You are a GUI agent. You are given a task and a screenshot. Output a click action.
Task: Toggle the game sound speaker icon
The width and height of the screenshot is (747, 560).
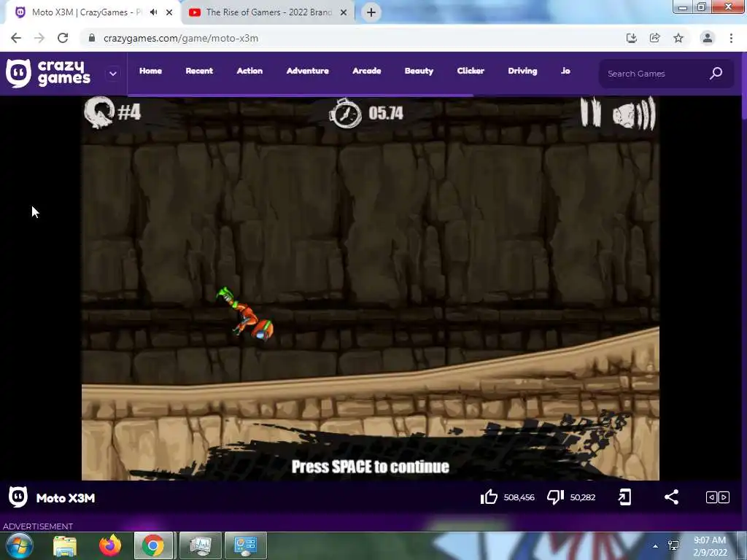tap(634, 113)
